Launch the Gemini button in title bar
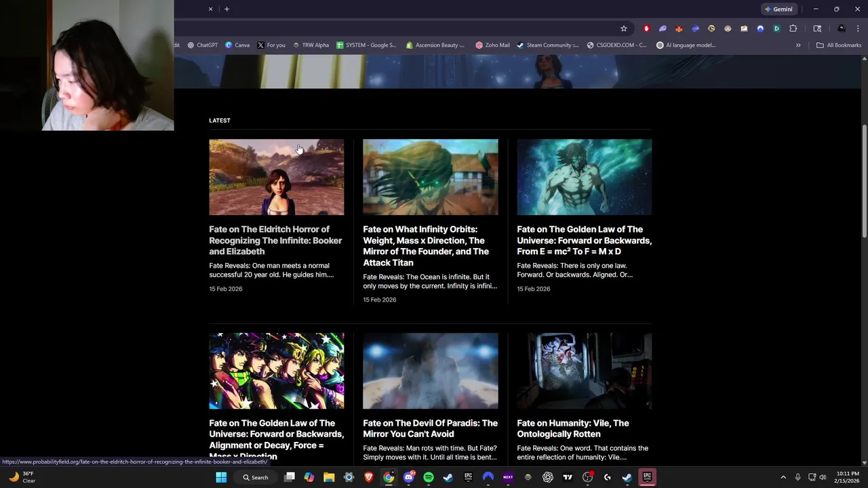The width and height of the screenshot is (868, 488). tap(778, 9)
